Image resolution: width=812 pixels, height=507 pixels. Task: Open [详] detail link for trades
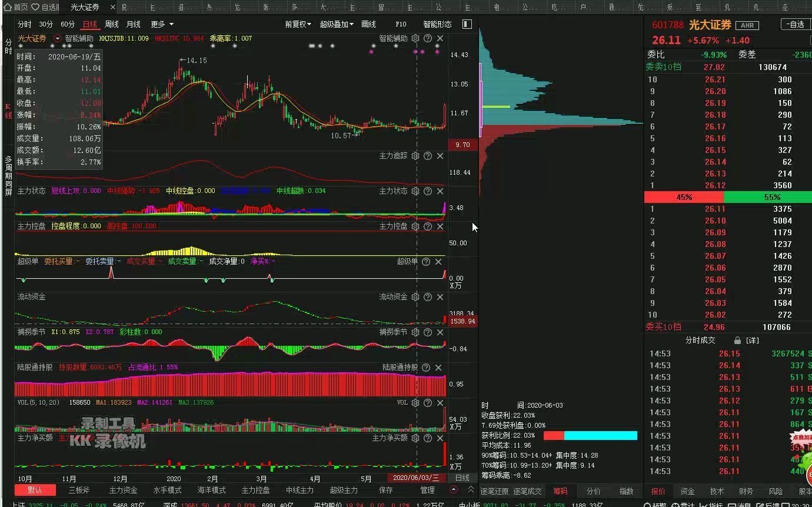[x=753, y=341]
